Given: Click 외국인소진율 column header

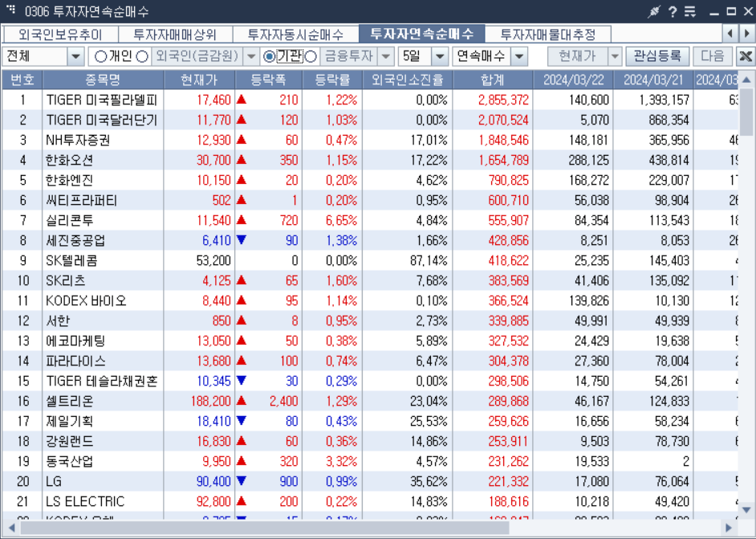Looking at the screenshot, I should (408, 80).
